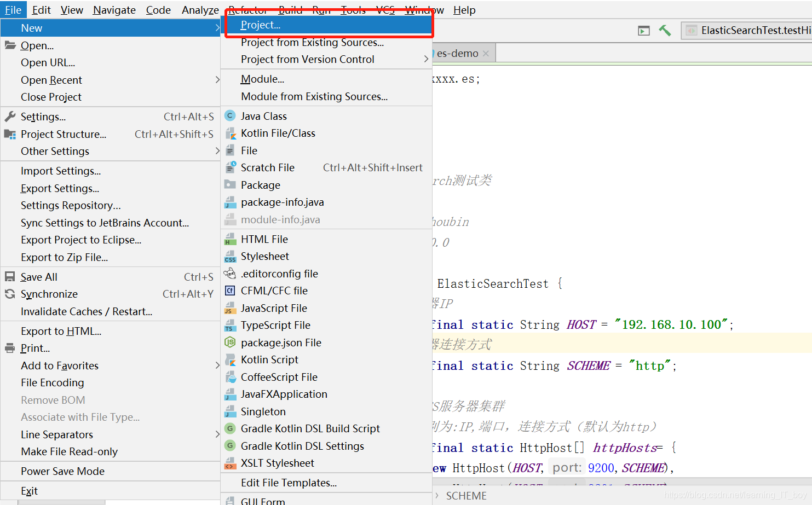Expand the Other Settings submenu arrow
This screenshot has height=505, width=812.
tap(217, 151)
